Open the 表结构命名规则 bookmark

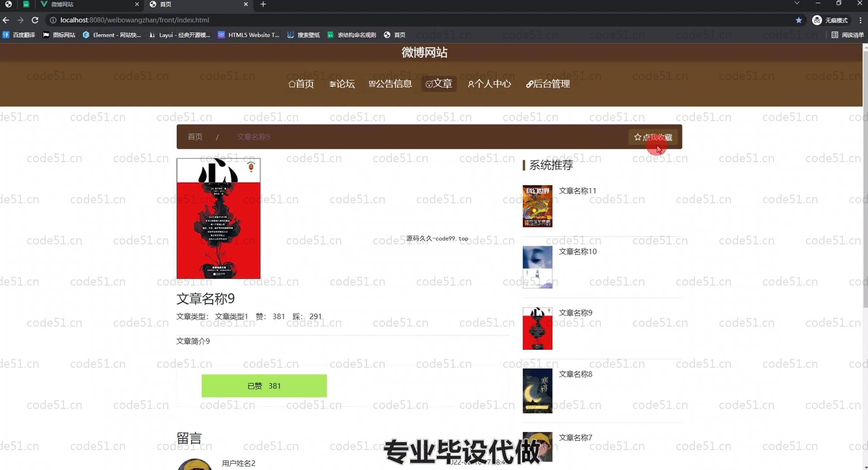point(352,35)
